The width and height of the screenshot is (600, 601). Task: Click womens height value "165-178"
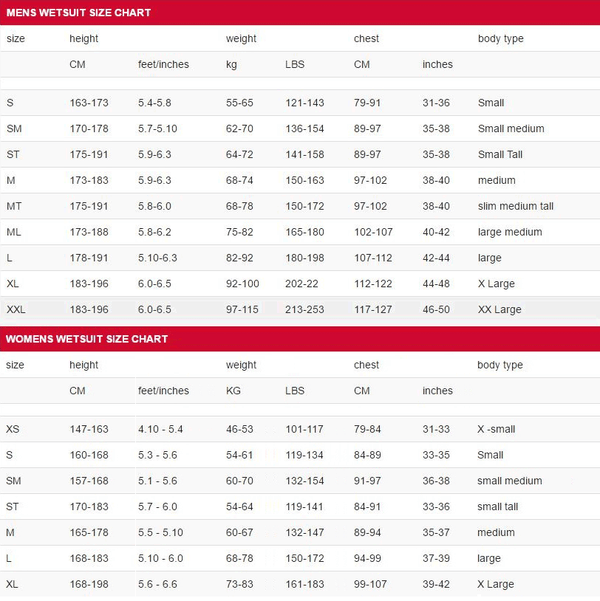(89, 533)
